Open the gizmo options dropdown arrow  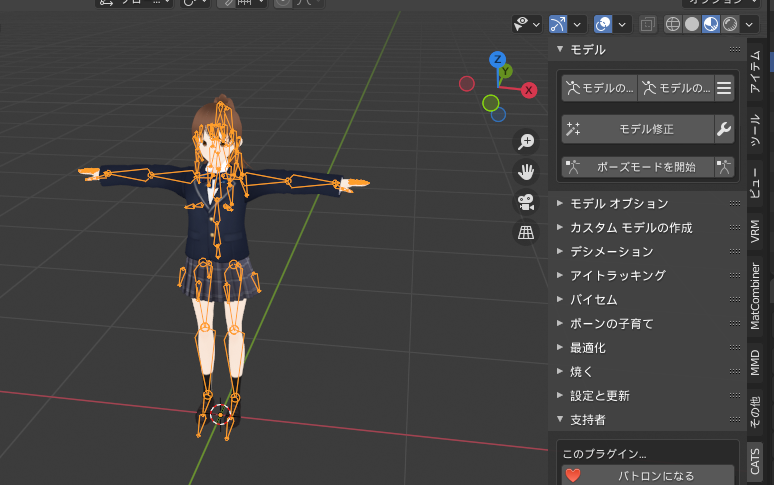click(577, 24)
